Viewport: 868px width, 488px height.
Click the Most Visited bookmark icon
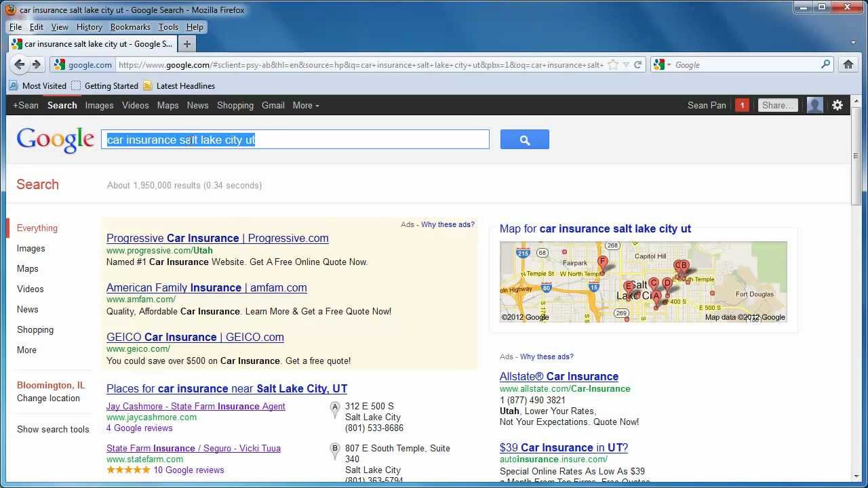click(13, 85)
